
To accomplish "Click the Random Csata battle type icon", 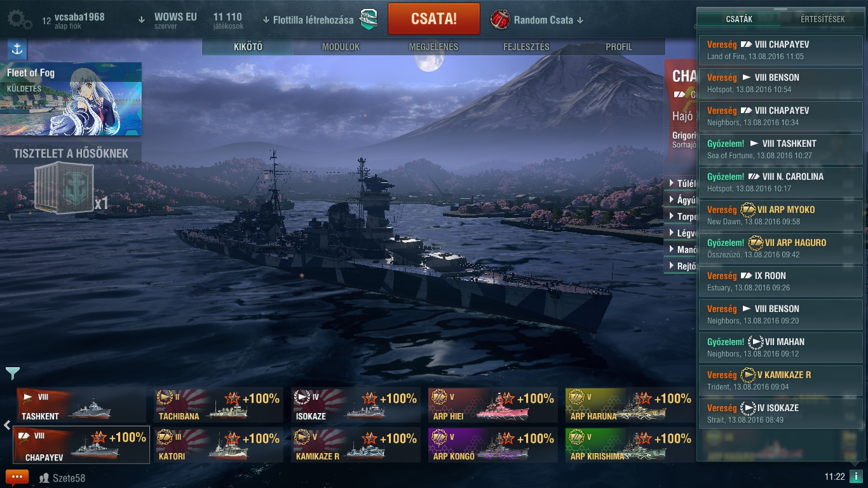I will pos(500,20).
